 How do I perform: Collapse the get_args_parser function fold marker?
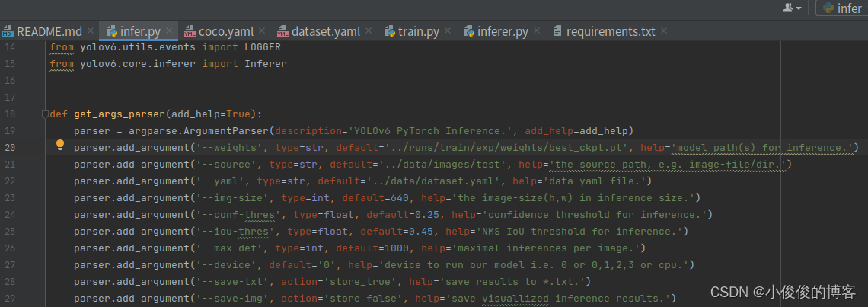tap(46, 114)
